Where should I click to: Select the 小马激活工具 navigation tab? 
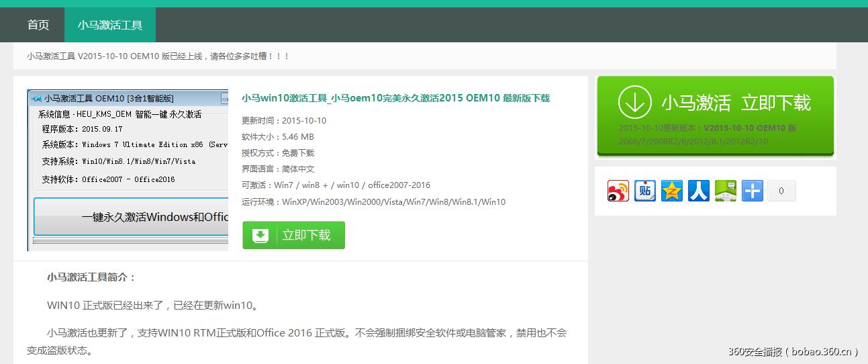(x=110, y=25)
